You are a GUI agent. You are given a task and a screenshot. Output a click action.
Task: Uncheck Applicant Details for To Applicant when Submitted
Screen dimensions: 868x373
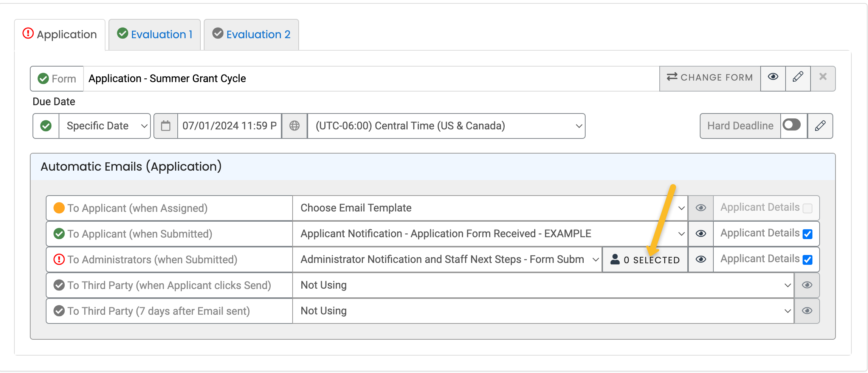pyautogui.click(x=807, y=234)
